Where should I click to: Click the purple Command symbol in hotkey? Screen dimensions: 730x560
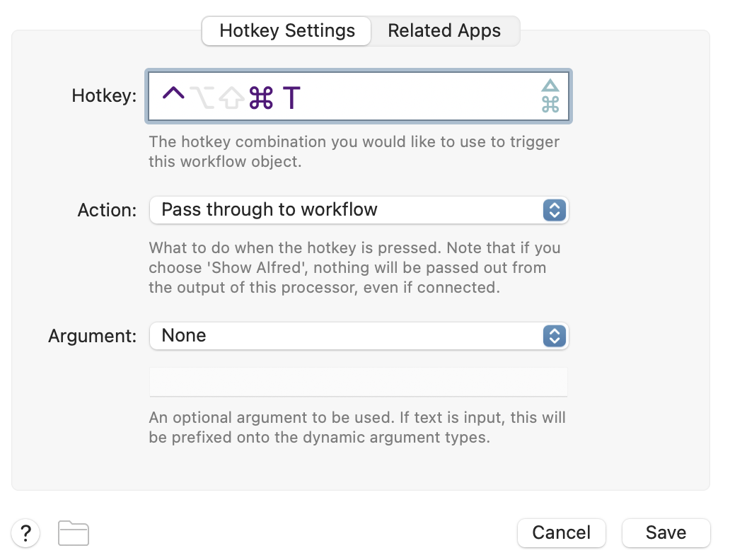tap(261, 98)
